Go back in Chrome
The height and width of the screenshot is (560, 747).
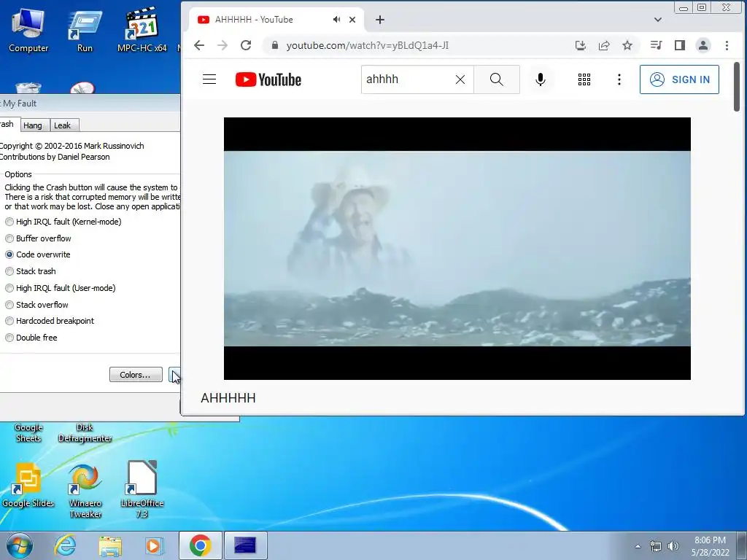[199, 45]
